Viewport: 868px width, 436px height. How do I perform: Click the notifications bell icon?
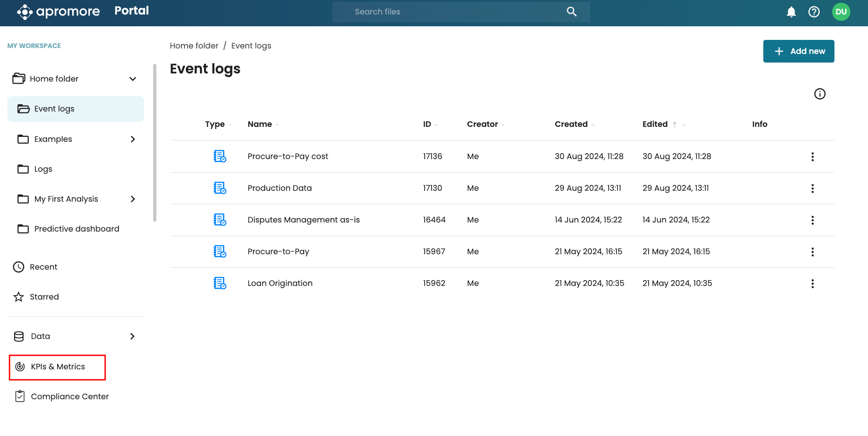coord(791,12)
